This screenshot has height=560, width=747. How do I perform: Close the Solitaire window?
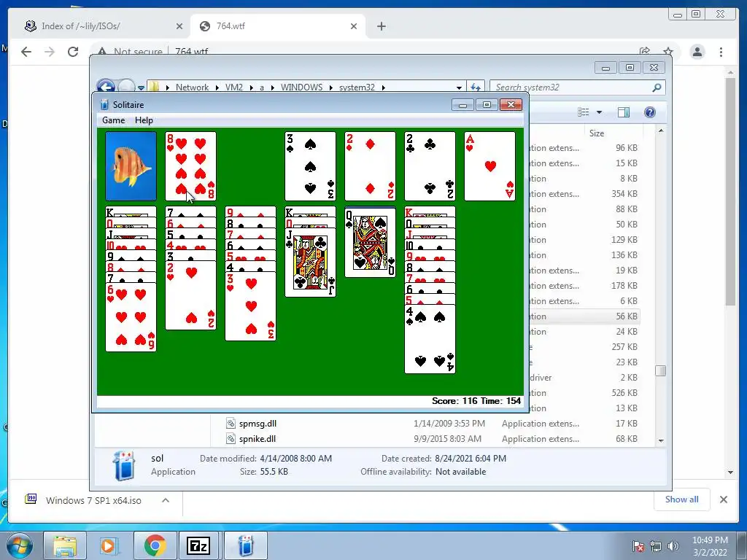[x=511, y=105]
